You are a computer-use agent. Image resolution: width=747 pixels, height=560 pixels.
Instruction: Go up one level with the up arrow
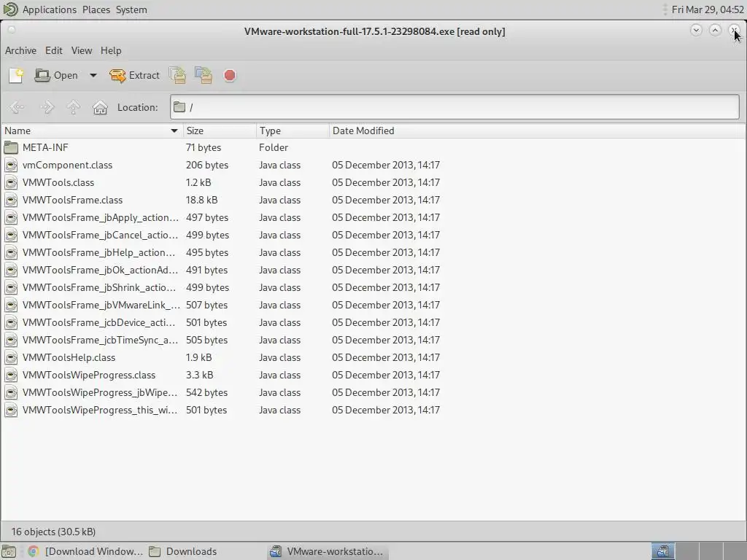point(74,107)
